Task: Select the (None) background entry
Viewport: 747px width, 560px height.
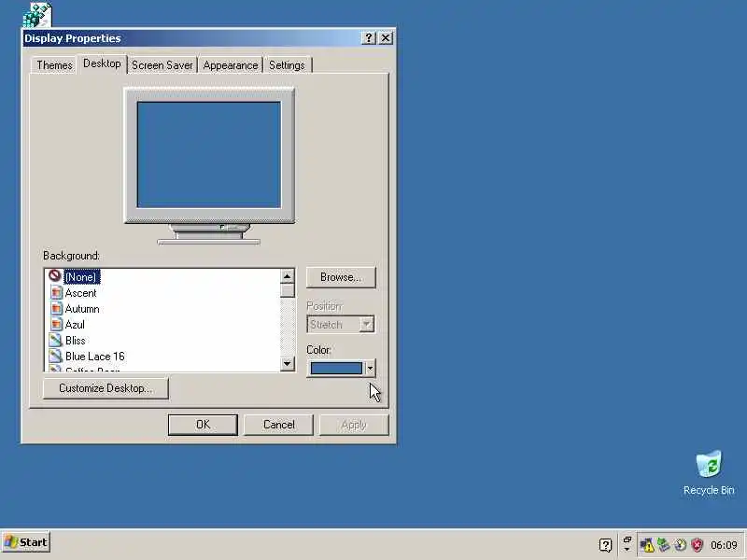Action: pyautogui.click(x=82, y=276)
